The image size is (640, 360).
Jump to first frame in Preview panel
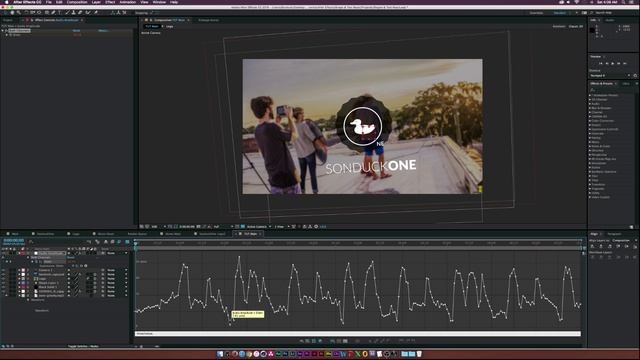pos(600,63)
